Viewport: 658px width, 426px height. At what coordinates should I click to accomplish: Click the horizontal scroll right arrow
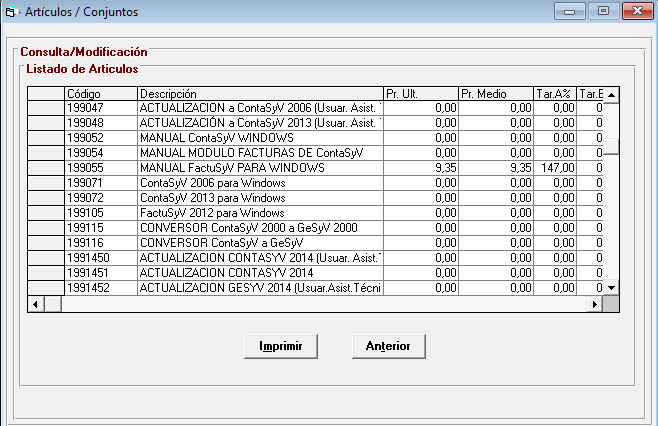pos(595,304)
